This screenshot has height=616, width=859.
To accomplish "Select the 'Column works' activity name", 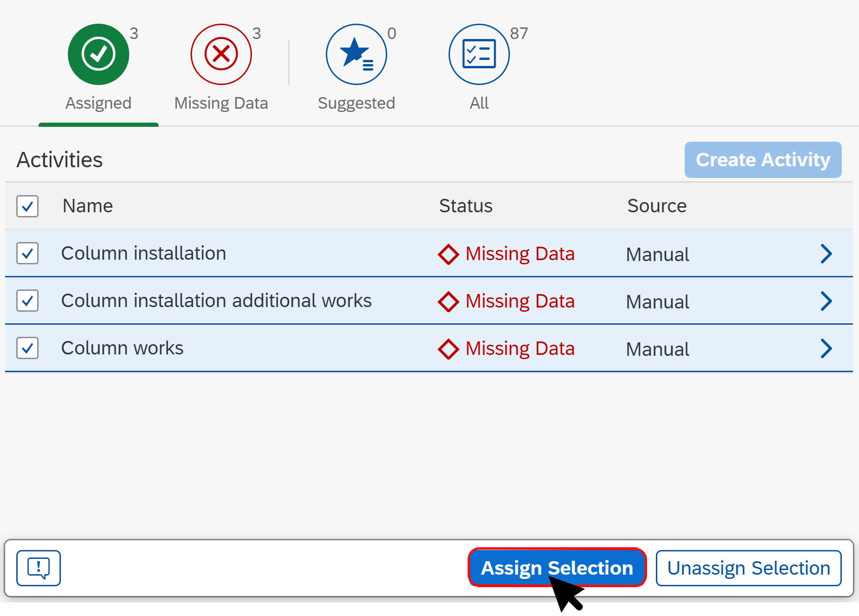I will coord(122,348).
